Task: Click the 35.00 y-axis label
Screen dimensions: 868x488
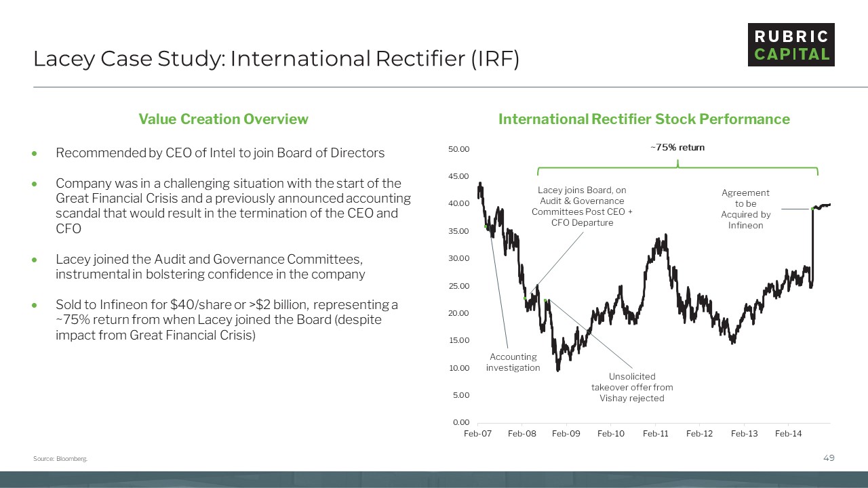Action: coord(458,231)
